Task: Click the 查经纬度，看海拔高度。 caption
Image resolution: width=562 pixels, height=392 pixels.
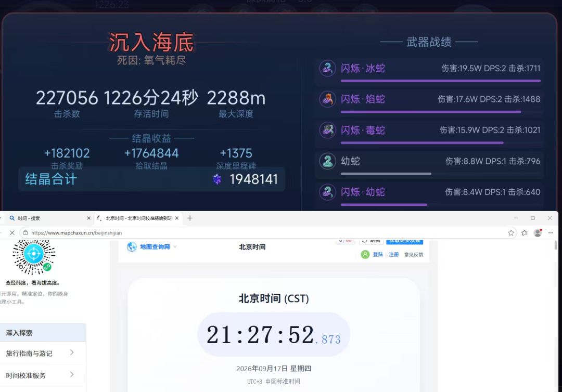Action: tap(33, 283)
